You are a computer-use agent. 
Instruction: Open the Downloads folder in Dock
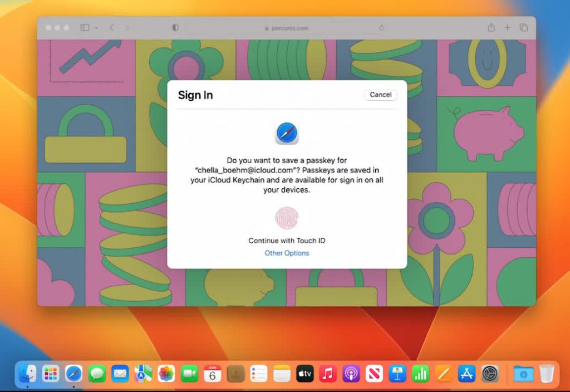tap(523, 373)
